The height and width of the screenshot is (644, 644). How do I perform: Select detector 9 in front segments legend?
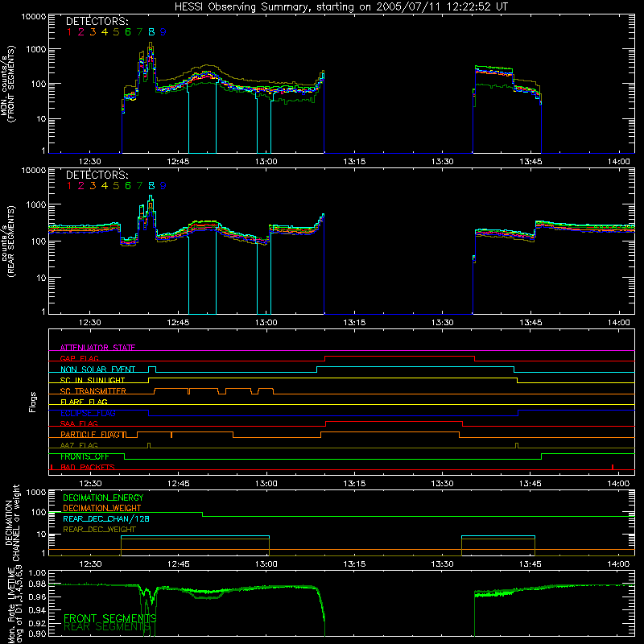[x=163, y=32]
